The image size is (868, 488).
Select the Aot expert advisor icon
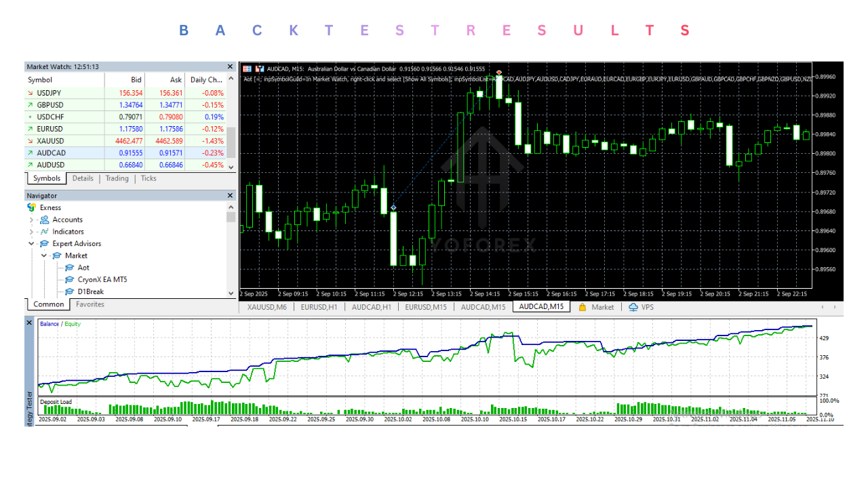(69, 267)
